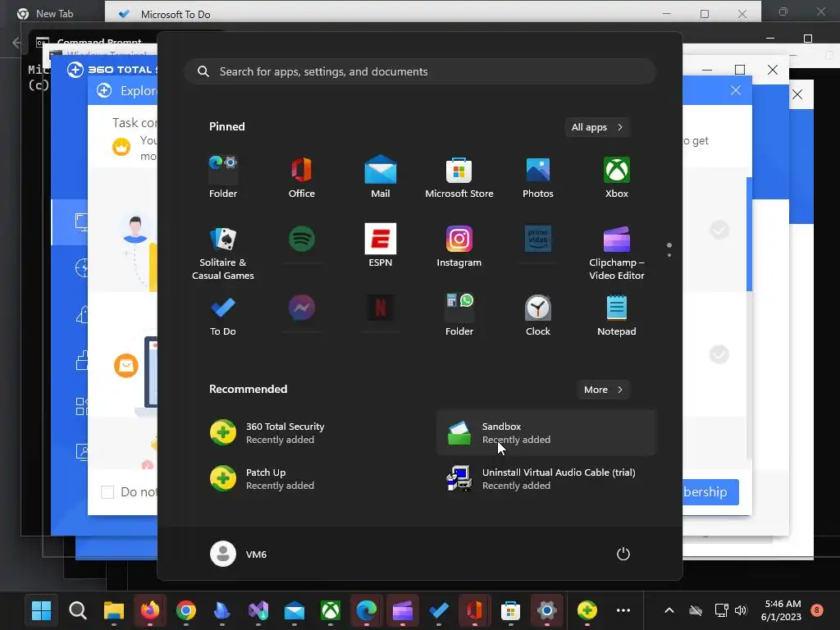The image size is (840, 630).
Task: Open the Xbox app on taskbar
Action: [331, 610]
